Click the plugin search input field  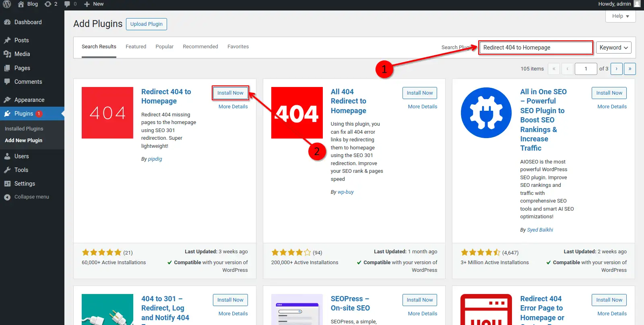click(x=536, y=48)
